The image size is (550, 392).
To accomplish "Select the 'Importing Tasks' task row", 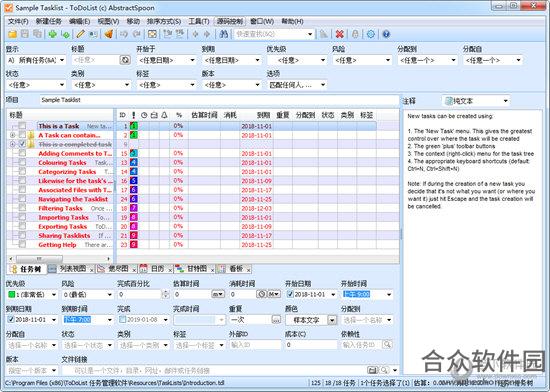I will tap(63, 217).
